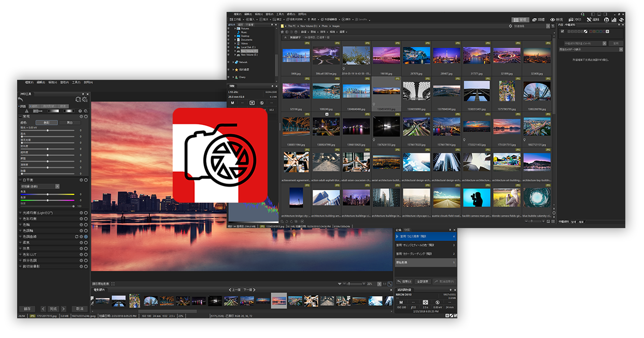Image resolution: width=644 pixels, height=338 pixels.
Task: Click the 顯示原始影像 button
Action: [x=101, y=284]
